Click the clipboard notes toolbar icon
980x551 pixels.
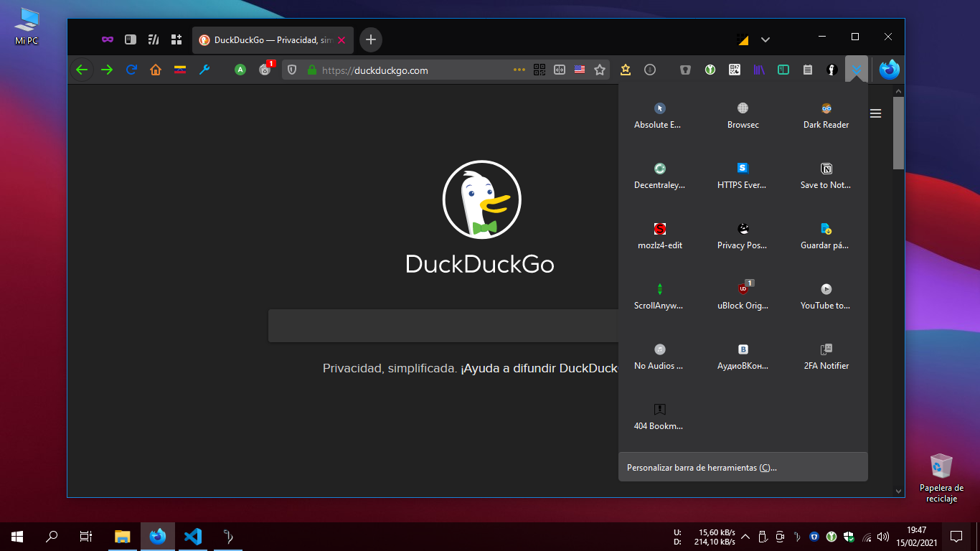pos(808,70)
